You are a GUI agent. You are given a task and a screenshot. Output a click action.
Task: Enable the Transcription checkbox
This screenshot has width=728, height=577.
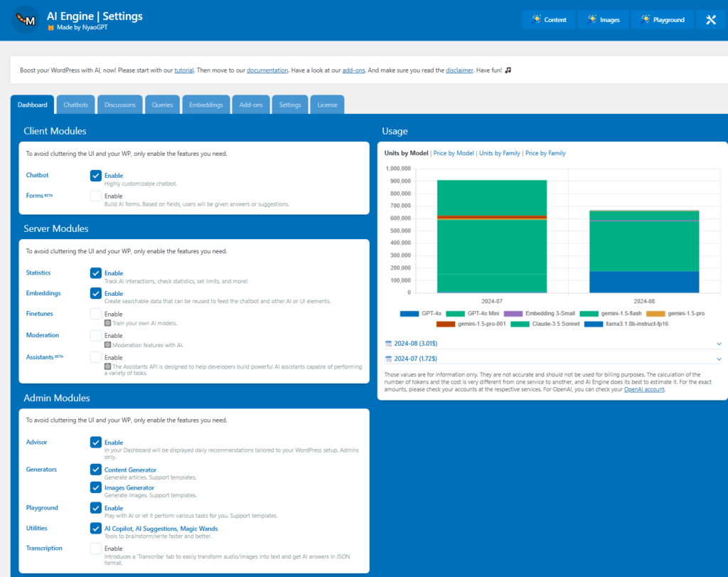(x=96, y=549)
